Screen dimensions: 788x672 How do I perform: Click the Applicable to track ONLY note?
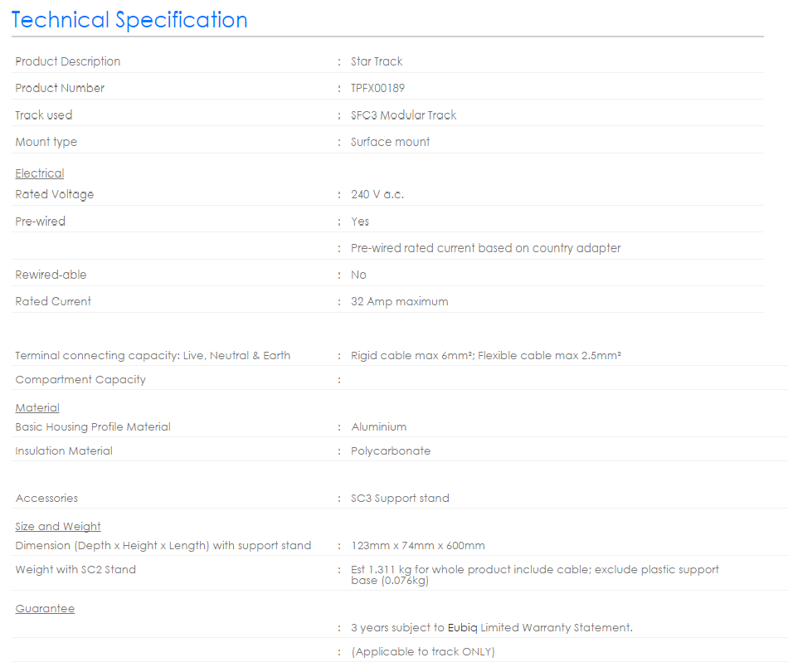[423, 652]
